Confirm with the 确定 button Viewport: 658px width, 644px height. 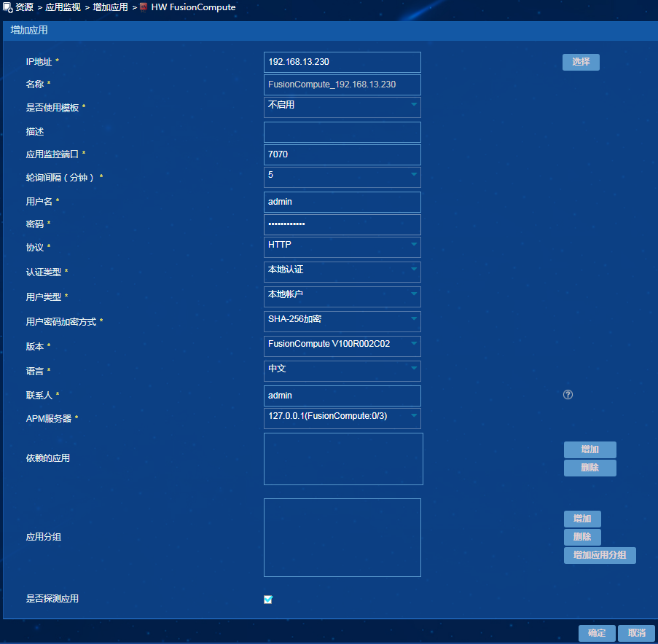[597, 633]
